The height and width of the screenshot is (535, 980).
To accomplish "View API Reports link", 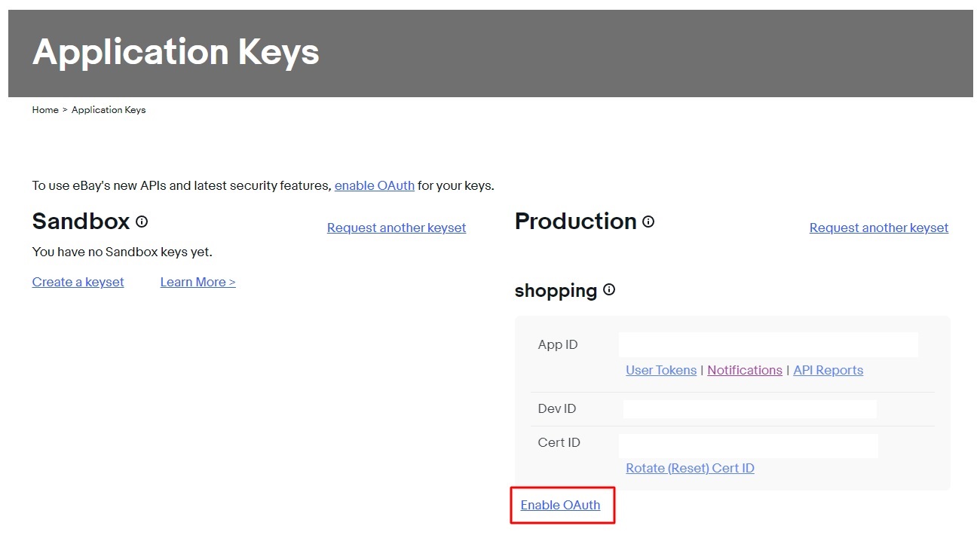I will [828, 370].
